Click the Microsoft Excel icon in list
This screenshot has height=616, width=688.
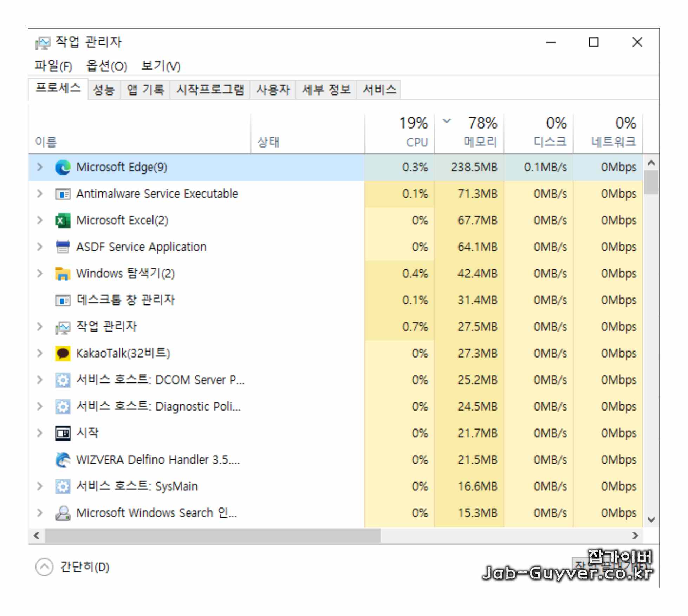tap(63, 221)
